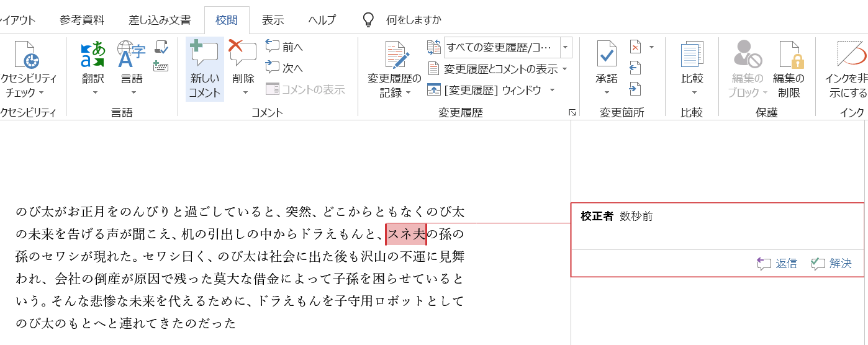This screenshot has height=345, width=868.
Task: Click the display for review markup icon
Action: [434, 47]
